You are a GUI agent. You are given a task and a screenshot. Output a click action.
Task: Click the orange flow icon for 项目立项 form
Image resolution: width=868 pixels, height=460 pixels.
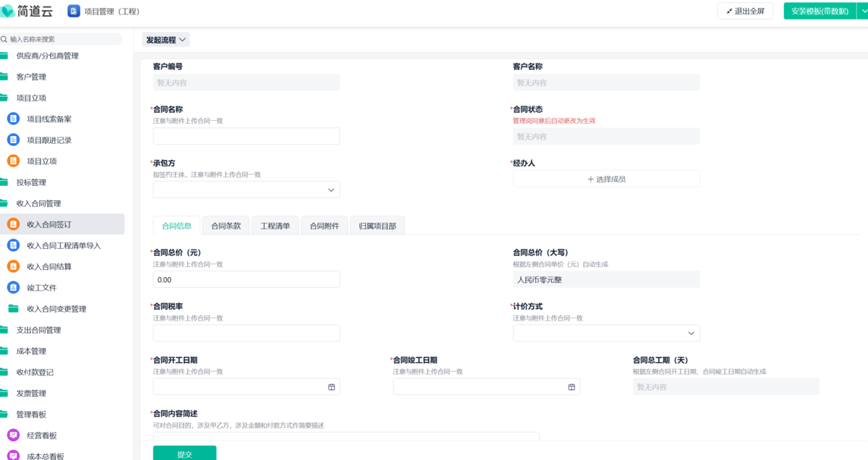(13, 161)
